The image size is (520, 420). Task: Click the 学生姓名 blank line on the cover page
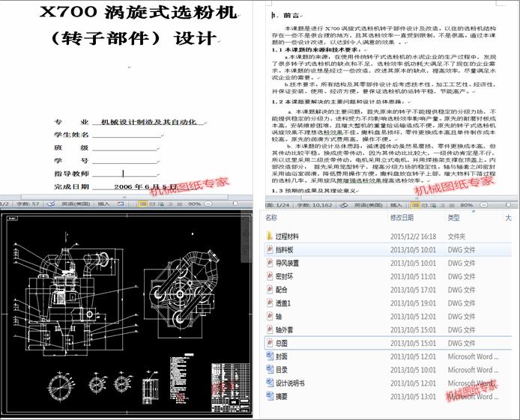click(x=127, y=135)
